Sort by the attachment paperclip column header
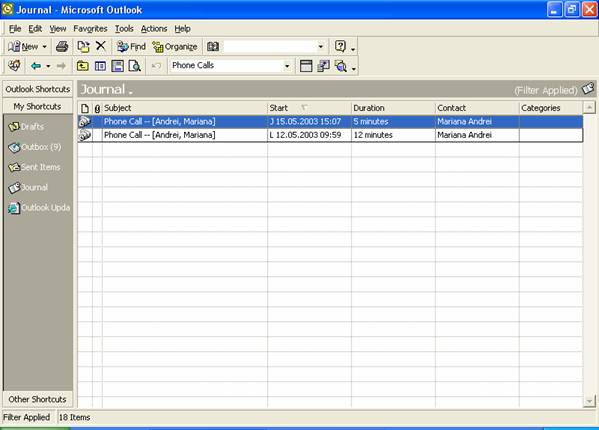This screenshot has height=430, width=599. (97, 108)
